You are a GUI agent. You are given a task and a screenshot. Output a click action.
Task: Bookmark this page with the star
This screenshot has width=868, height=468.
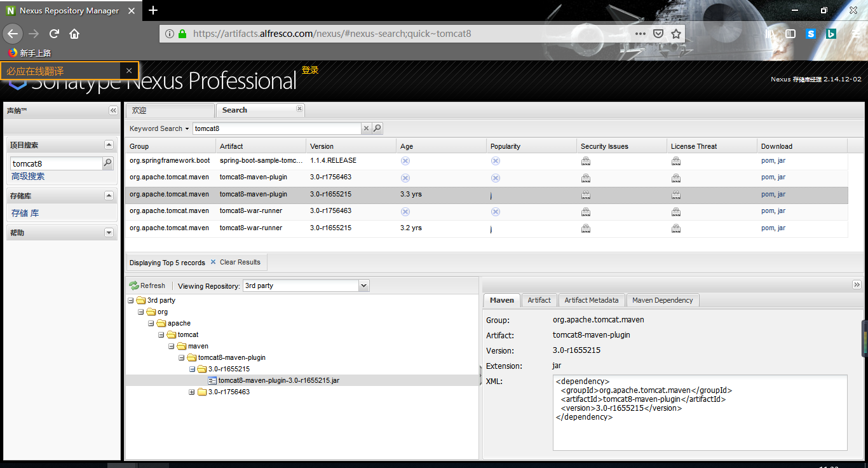pos(676,34)
